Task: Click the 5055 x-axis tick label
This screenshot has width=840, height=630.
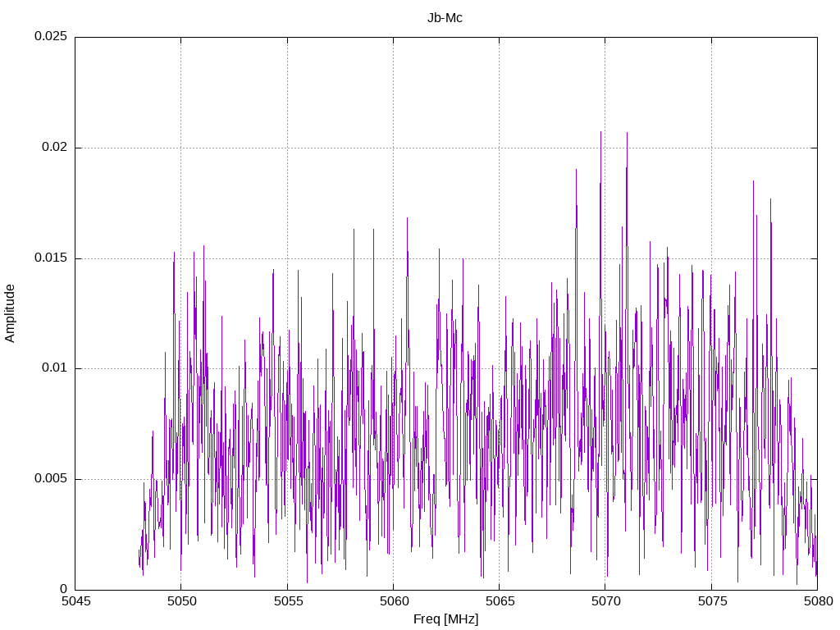Action: click(288, 600)
